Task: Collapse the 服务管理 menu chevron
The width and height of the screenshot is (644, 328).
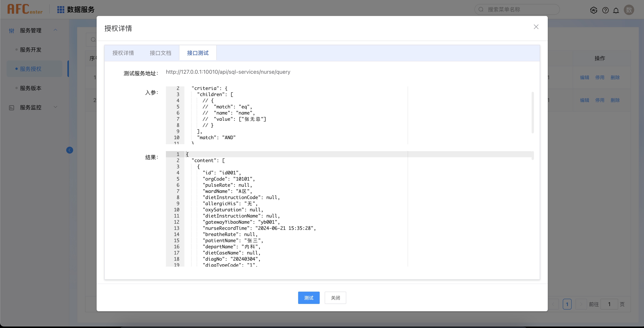Action: pos(55,30)
